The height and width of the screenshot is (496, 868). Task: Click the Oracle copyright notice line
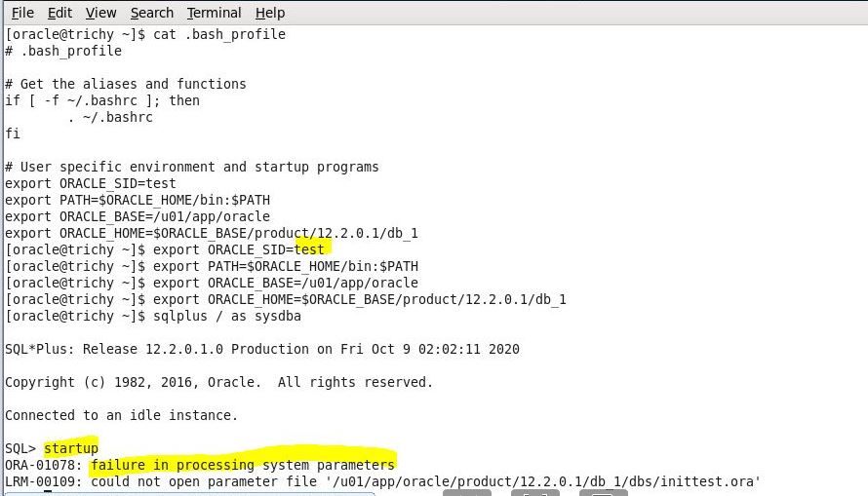pyautogui.click(x=218, y=382)
